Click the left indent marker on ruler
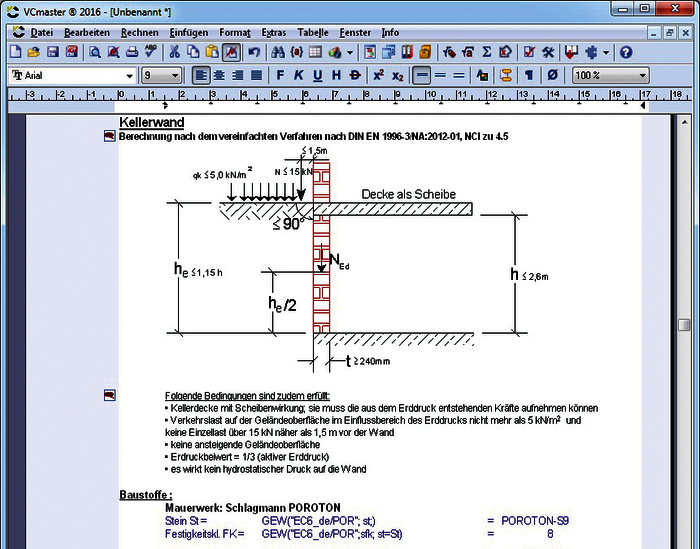 (165, 105)
